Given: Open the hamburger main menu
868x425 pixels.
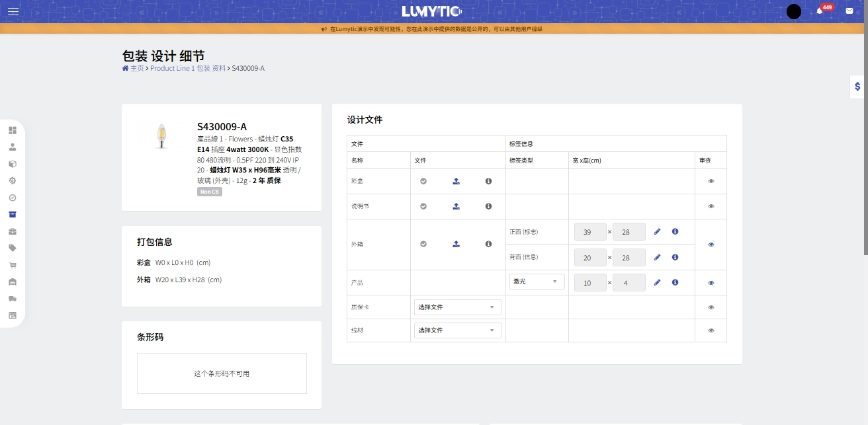Looking at the screenshot, I should point(13,11).
